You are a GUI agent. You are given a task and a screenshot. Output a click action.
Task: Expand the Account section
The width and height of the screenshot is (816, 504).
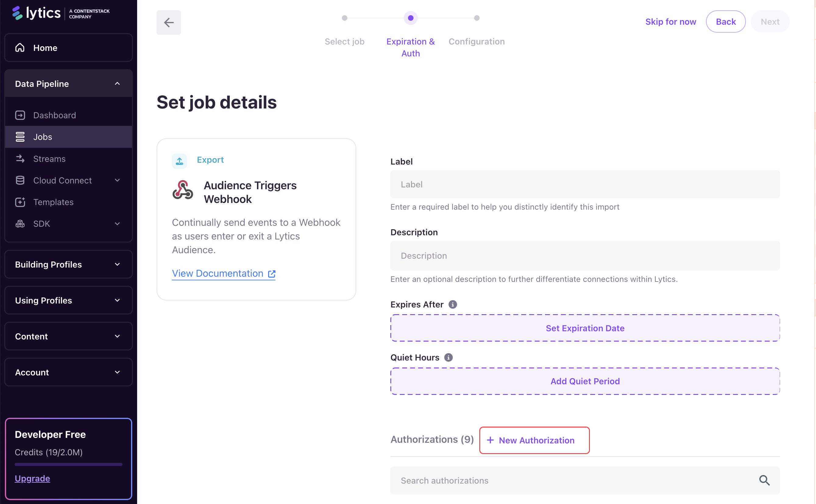click(x=117, y=372)
